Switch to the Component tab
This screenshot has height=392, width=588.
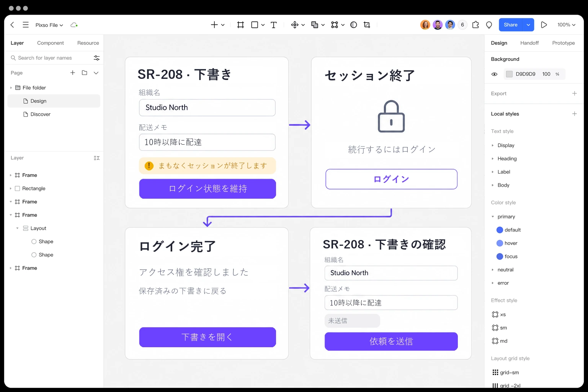(51, 43)
